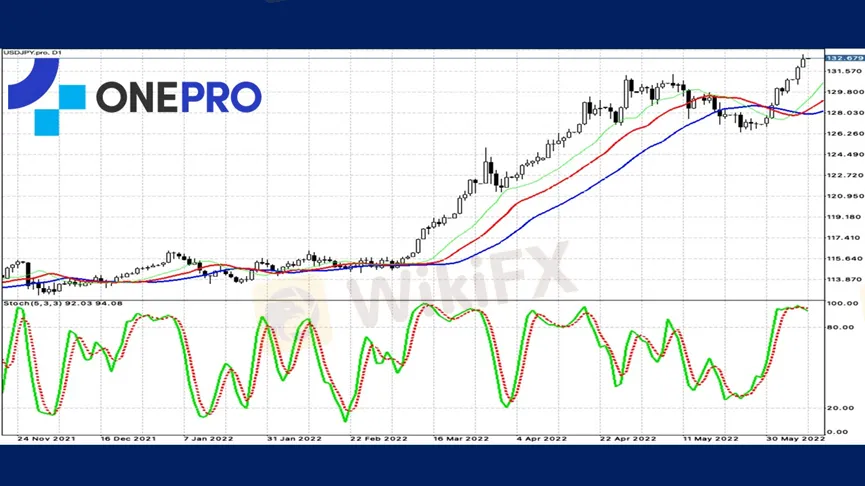Click the 22 Apr 2022 date label

tap(628, 439)
